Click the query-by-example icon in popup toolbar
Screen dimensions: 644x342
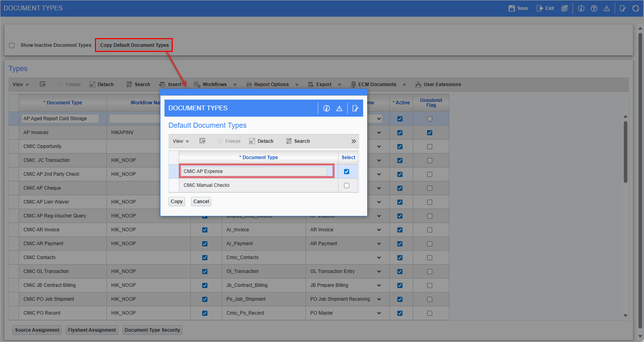coord(203,141)
